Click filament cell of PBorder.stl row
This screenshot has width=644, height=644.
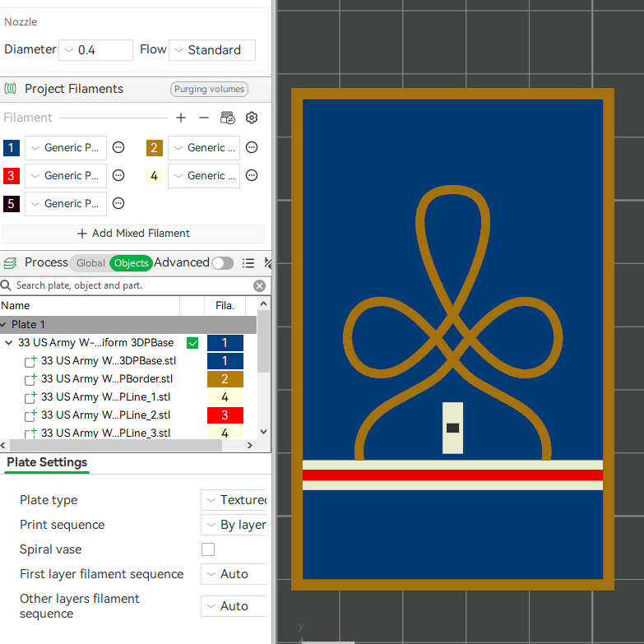point(225,379)
